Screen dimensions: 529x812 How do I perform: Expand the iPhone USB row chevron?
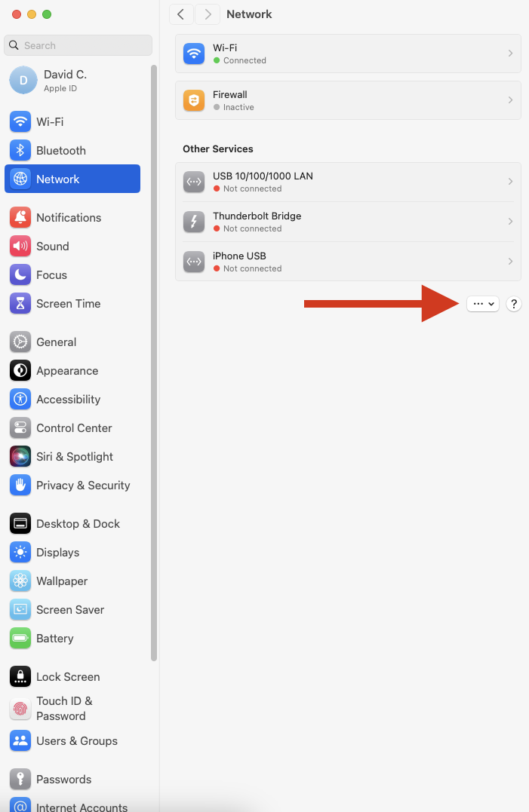click(x=510, y=262)
